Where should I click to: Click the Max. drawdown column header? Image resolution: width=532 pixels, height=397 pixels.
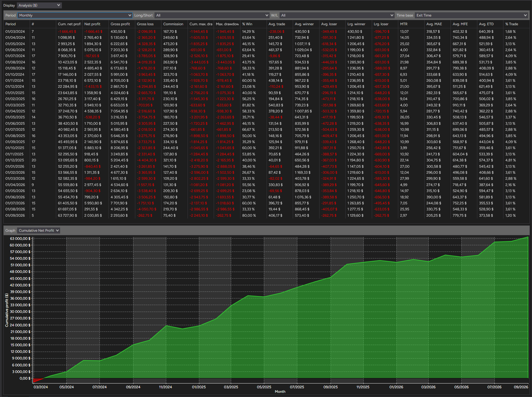tap(227, 24)
